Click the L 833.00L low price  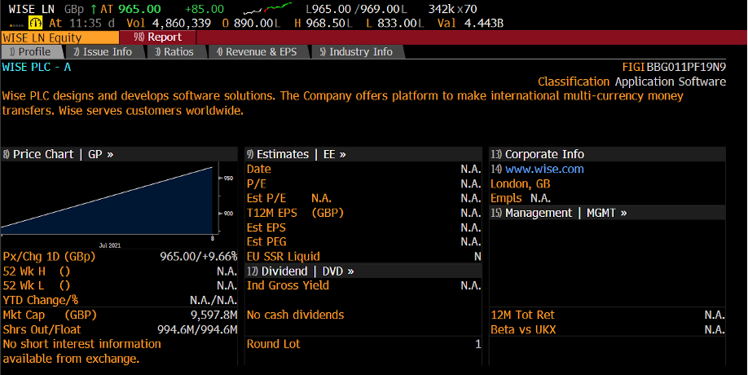click(395, 23)
